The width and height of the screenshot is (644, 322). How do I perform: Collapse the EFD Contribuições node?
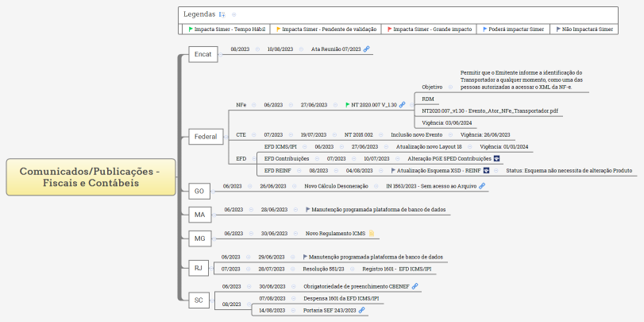[317, 158]
